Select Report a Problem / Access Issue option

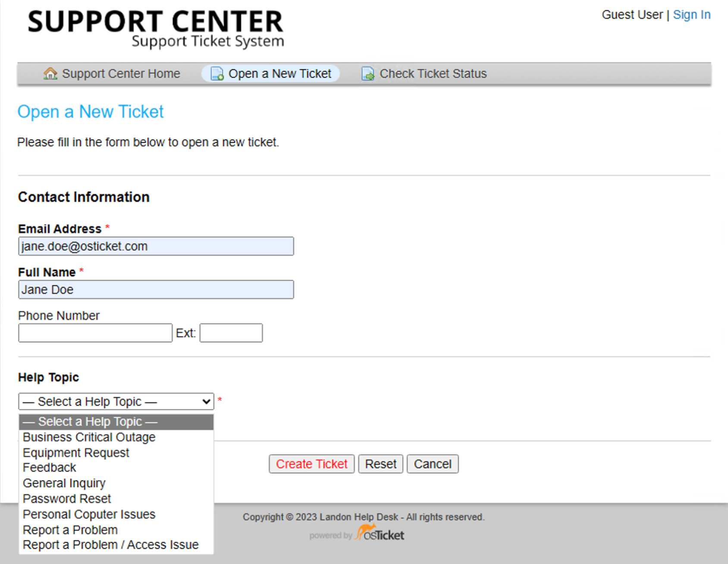point(110,545)
